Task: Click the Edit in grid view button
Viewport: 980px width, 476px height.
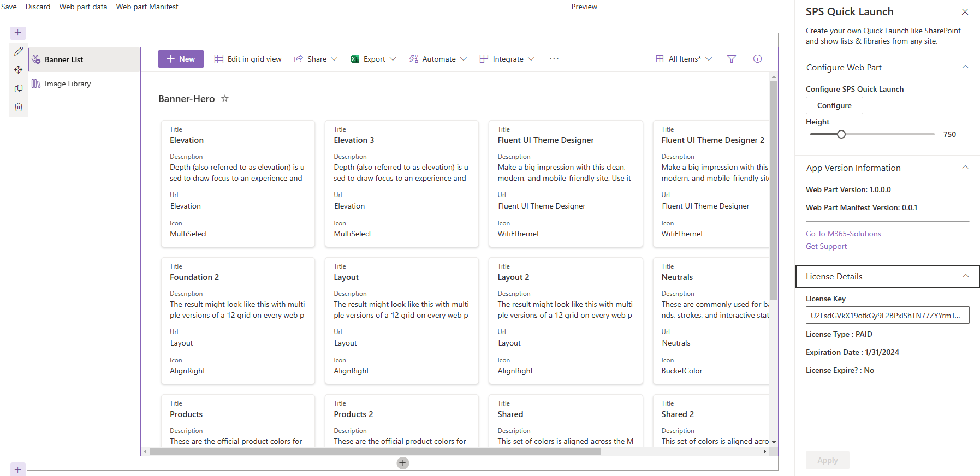Action: pos(248,59)
